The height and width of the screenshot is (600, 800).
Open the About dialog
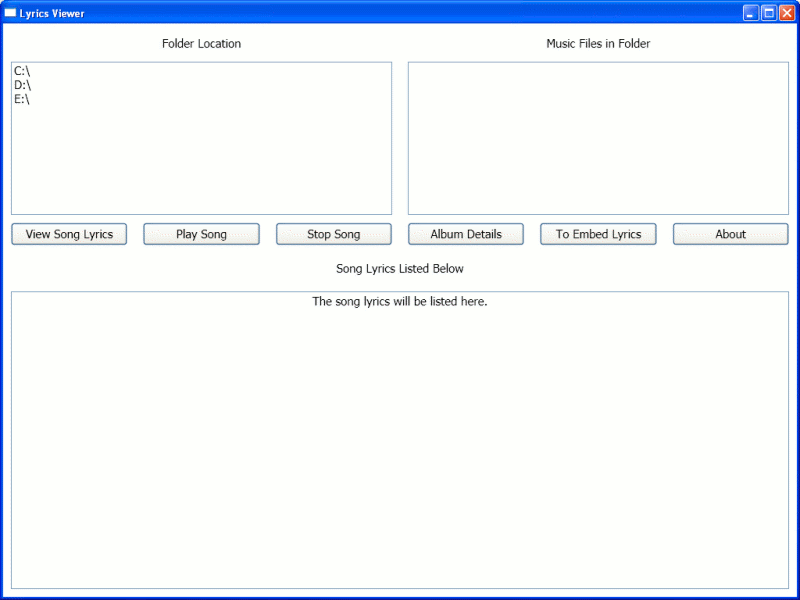coord(730,234)
